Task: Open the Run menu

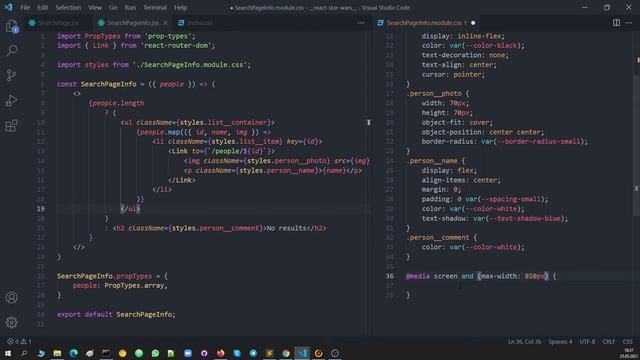Action: (x=130, y=7)
